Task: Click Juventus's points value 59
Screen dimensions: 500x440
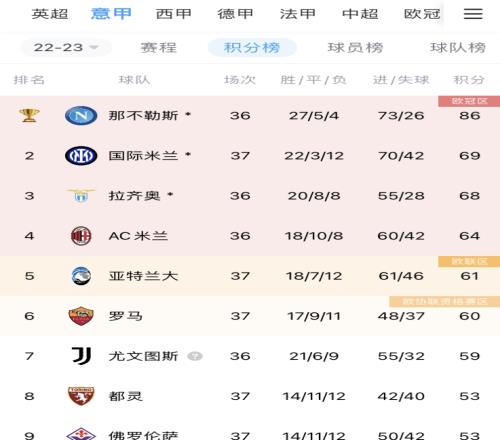Action: 470,356
